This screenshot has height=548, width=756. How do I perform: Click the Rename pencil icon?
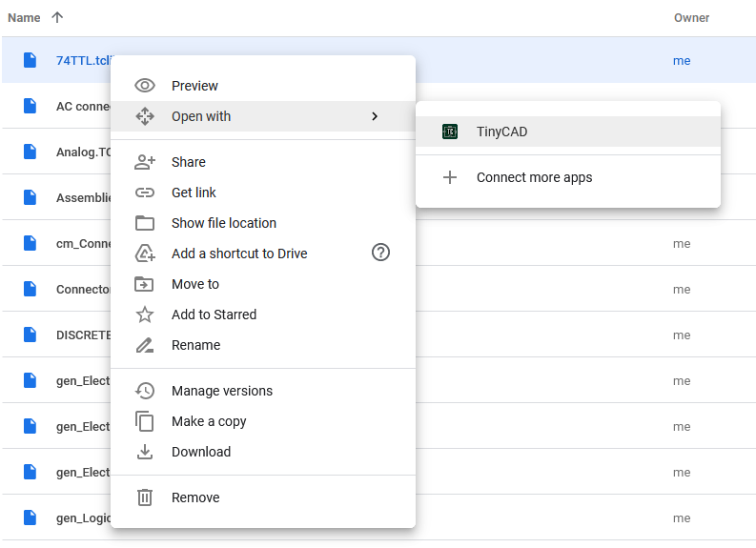tap(145, 345)
